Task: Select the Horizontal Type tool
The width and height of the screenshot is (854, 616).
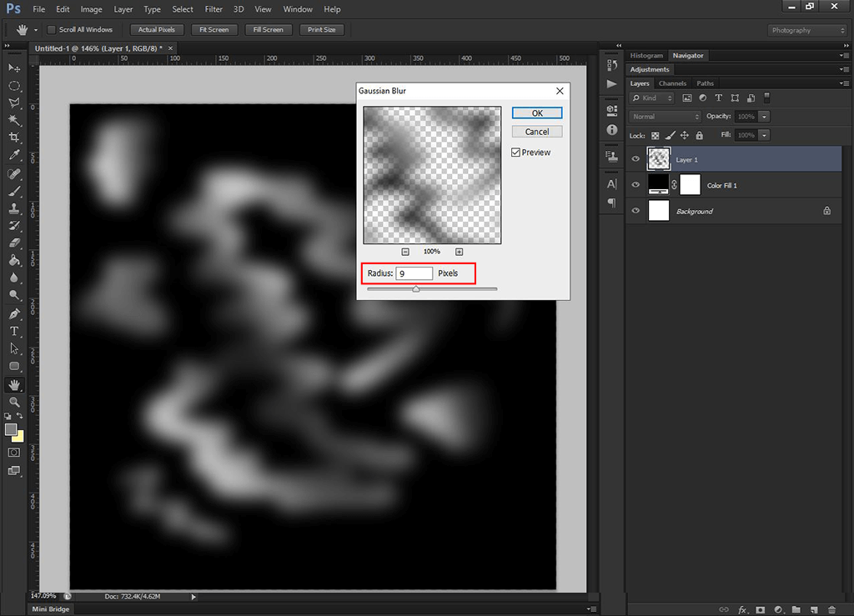Action: click(x=14, y=332)
